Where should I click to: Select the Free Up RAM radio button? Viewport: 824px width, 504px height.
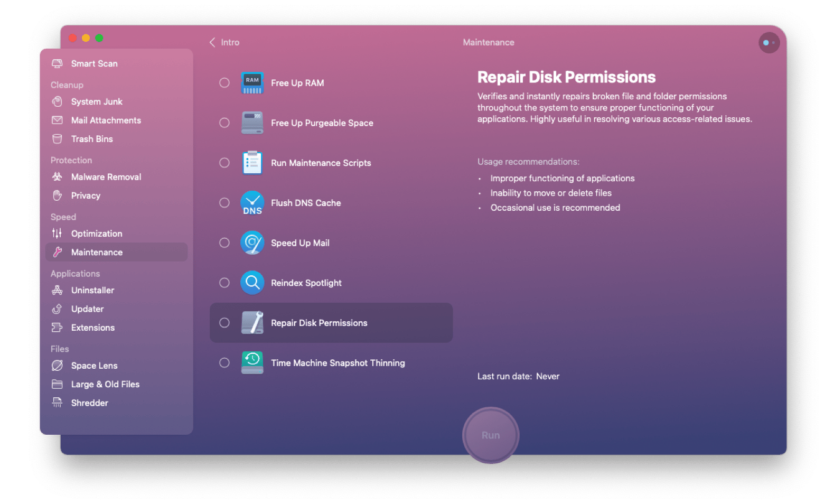tap(224, 83)
